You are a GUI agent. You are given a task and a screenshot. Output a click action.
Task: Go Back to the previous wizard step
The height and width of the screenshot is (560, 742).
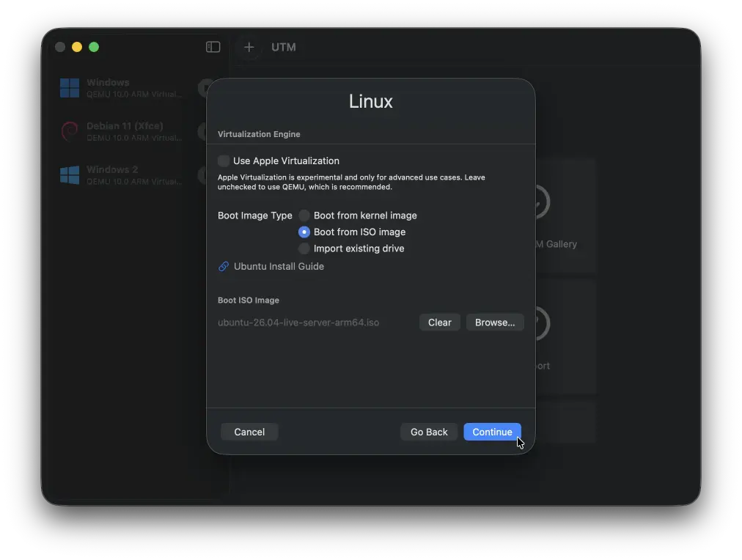pos(429,432)
